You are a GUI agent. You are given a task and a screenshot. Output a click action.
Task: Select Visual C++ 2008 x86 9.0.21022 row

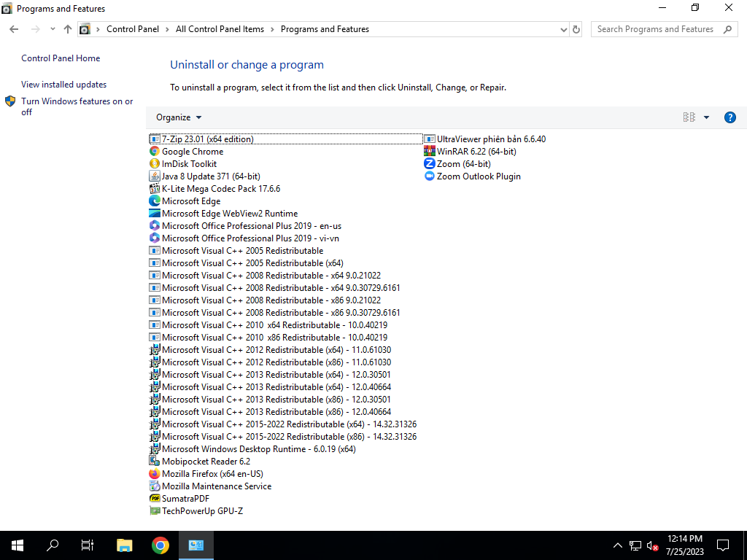266,300
